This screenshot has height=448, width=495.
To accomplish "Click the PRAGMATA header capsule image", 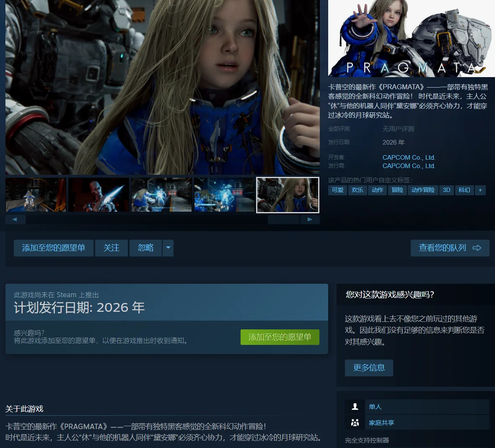I will tap(411, 38).
